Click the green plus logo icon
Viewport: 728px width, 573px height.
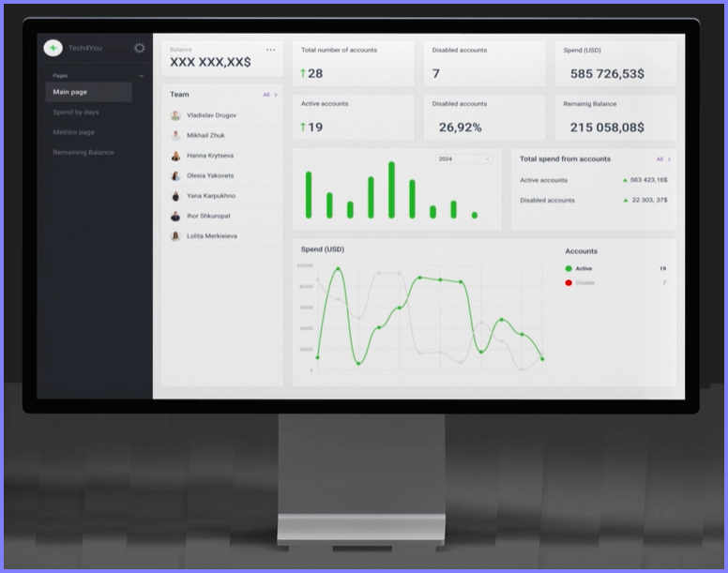click(x=53, y=48)
